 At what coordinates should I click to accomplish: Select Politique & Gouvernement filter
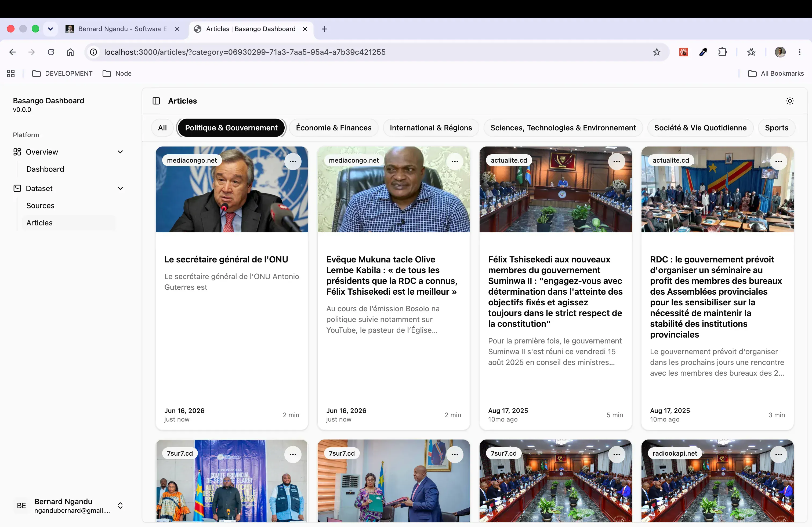pyautogui.click(x=231, y=128)
